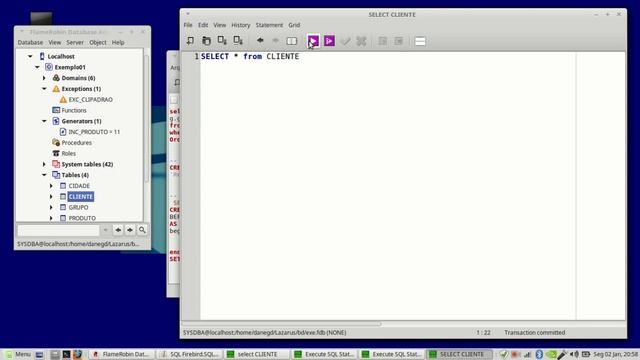Expand the System tables (42) node
The width and height of the screenshot is (640, 360).
44,164
